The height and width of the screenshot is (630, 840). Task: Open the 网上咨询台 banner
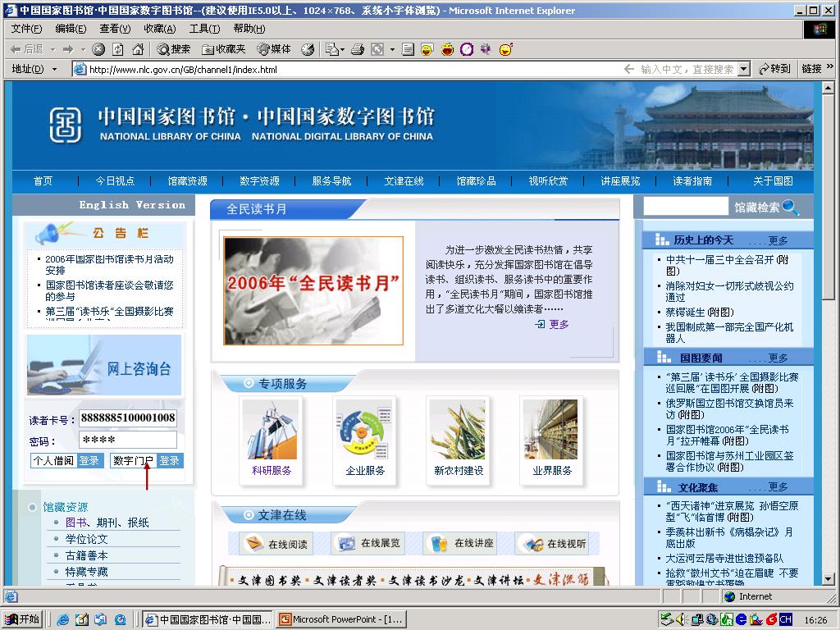point(104,365)
